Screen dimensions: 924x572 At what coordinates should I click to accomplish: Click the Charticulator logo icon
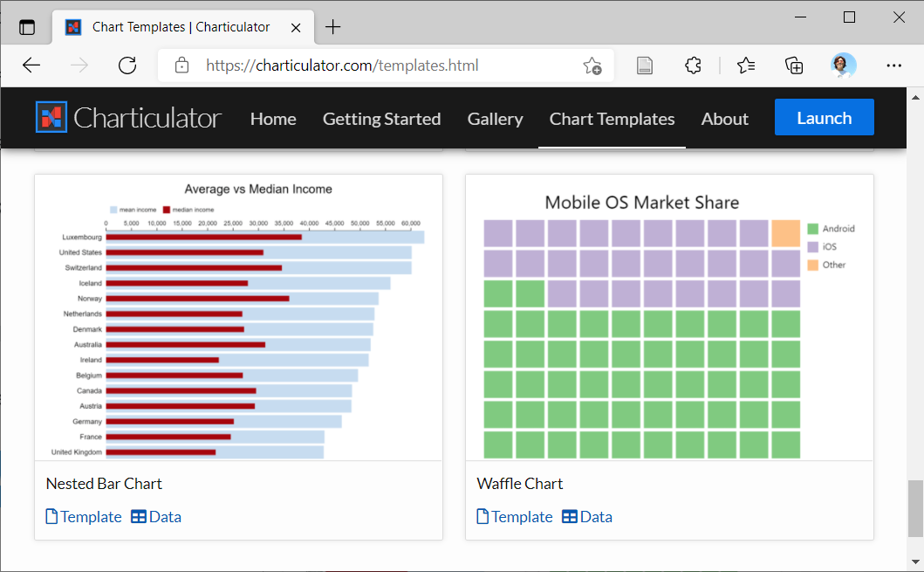(x=51, y=117)
